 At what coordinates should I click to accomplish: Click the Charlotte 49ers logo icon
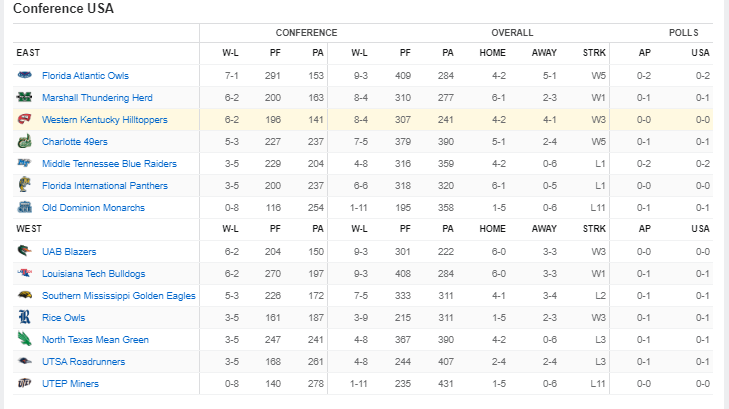click(x=25, y=141)
